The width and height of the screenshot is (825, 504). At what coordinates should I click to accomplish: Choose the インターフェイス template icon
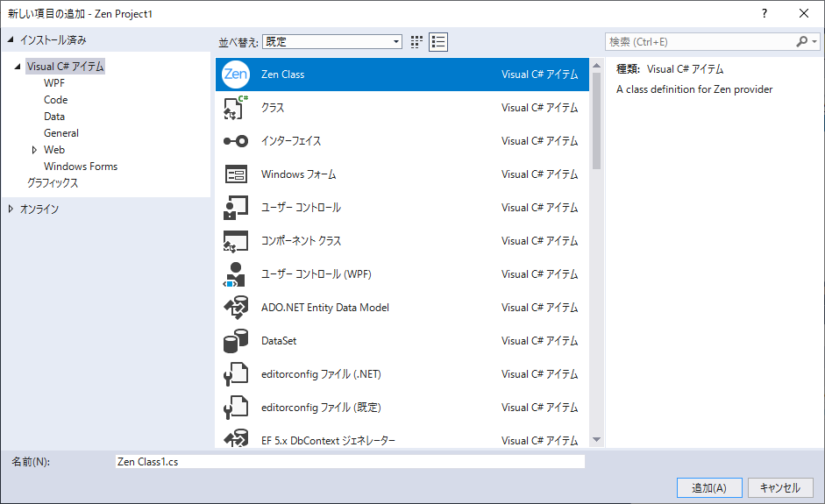pos(236,141)
